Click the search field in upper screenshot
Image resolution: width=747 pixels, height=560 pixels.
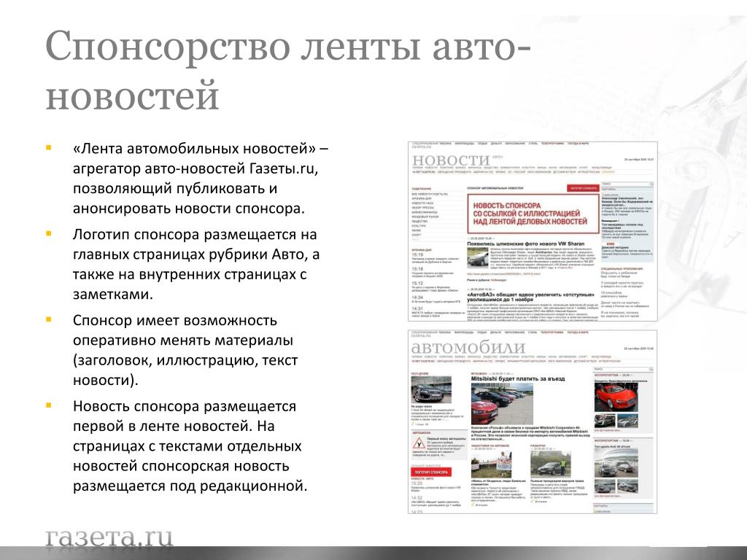(624, 183)
